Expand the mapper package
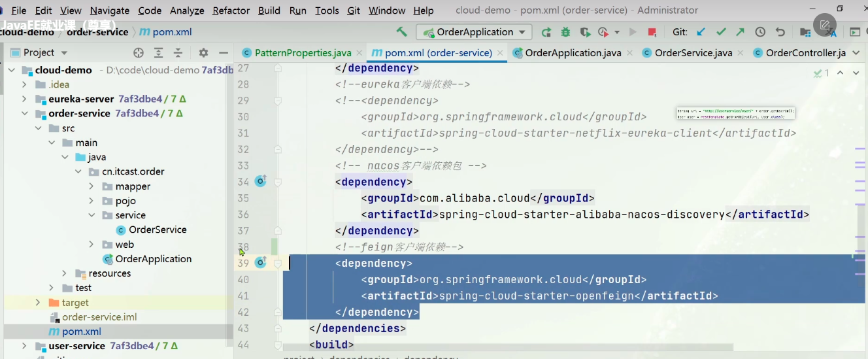The width and height of the screenshot is (868, 359). pos(92,186)
